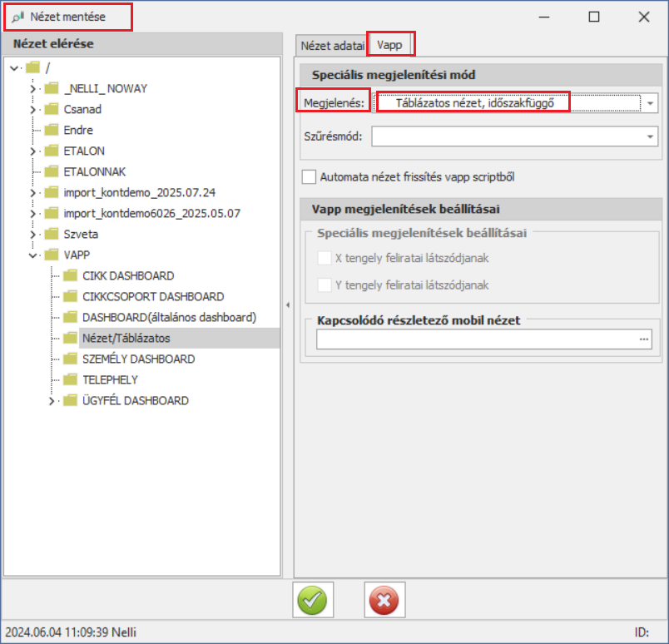Toggle X tengely feliratai látszódjanak checkbox
The image size is (669, 644).
(x=325, y=258)
